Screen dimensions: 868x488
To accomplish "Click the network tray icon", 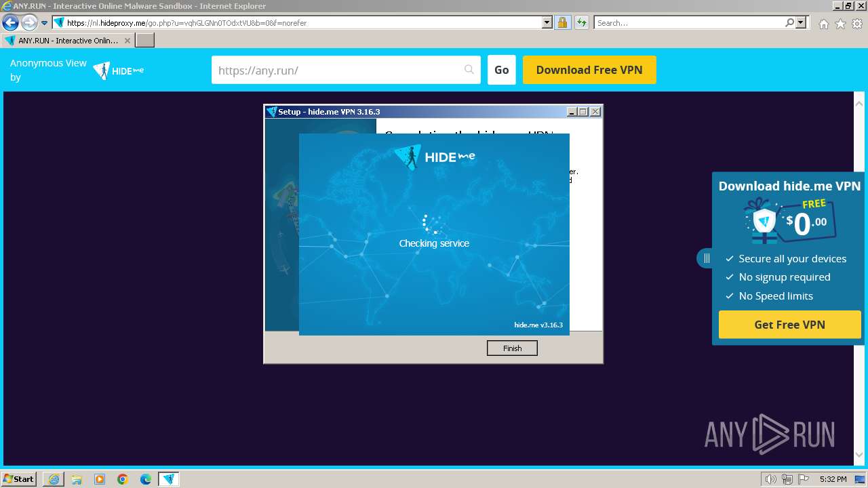I will pyautogui.click(x=787, y=479).
